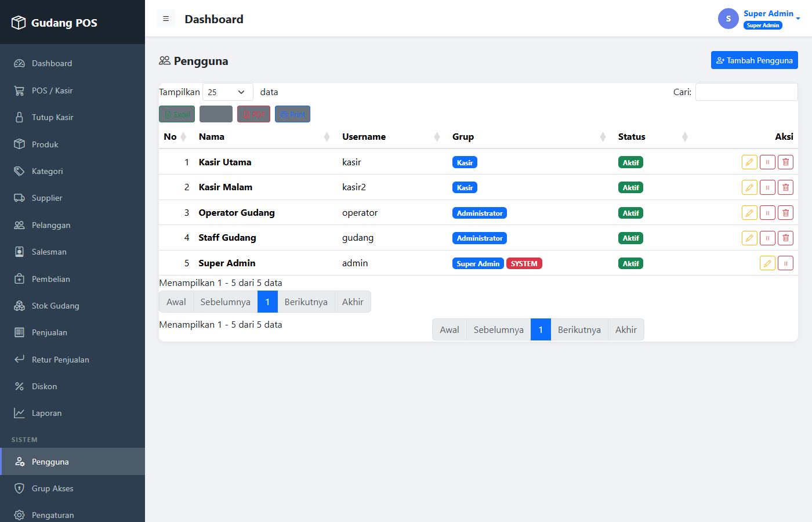Click the blank gray export button
The width and height of the screenshot is (812, 522).
click(216, 114)
